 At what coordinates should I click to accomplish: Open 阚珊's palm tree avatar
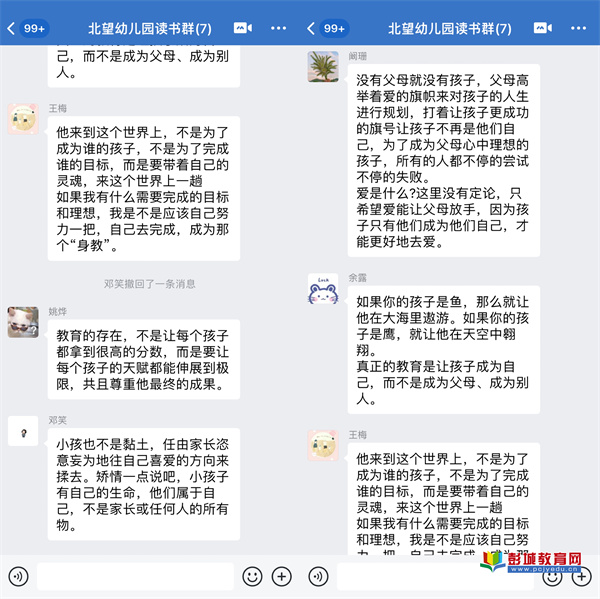[x=323, y=67]
